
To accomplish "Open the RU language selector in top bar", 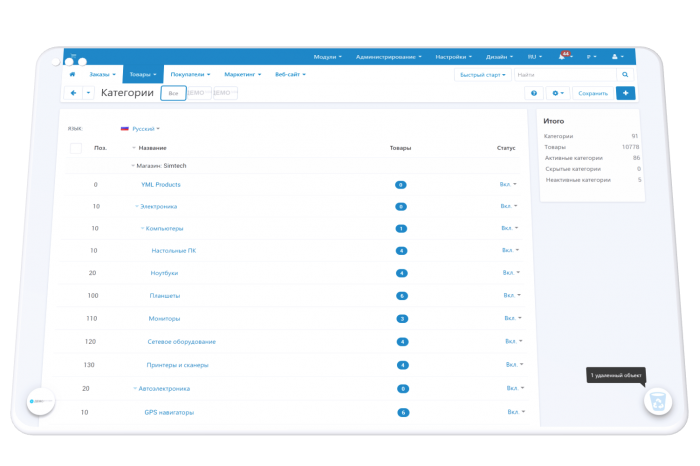I will click(x=534, y=57).
